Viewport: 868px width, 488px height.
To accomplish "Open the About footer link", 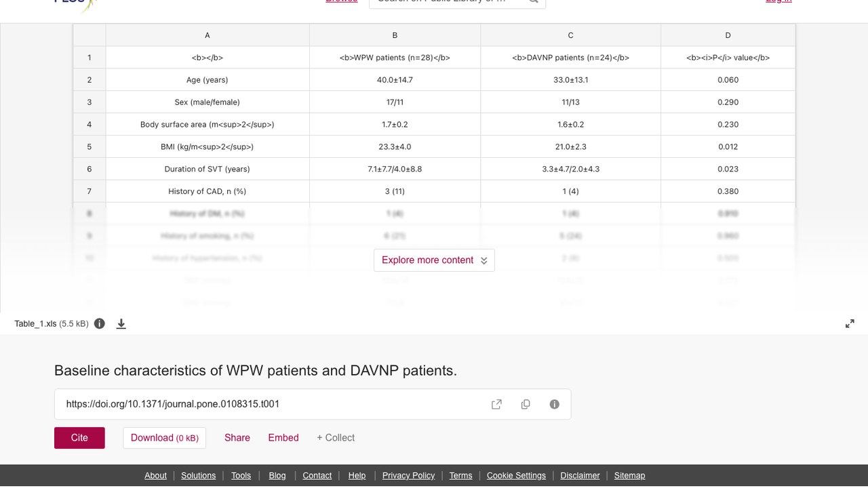I will (155, 475).
